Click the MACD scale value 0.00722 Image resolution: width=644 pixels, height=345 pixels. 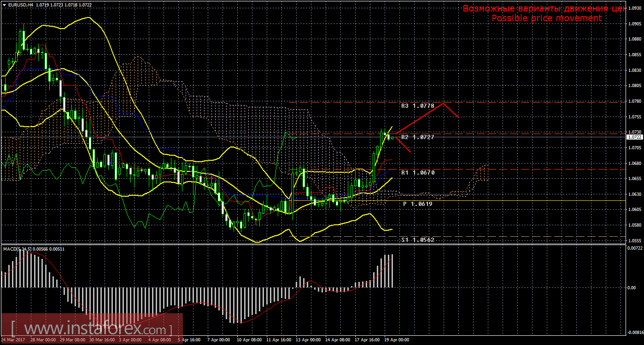point(634,248)
